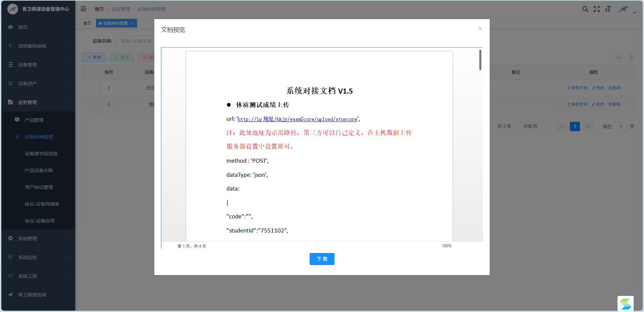Open the 10条/页 page size dropdown
644x312 pixels.
click(533, 126)
